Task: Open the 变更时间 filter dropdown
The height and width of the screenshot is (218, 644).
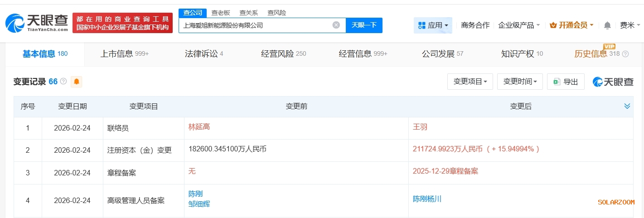Action: (520, 82)
